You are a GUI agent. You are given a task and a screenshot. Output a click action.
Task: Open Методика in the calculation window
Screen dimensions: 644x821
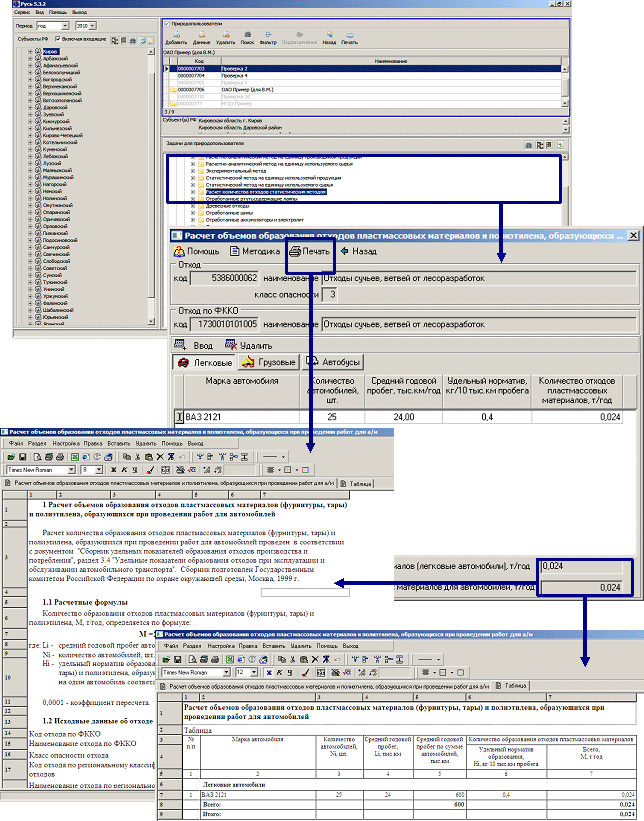[x=250, y=251]
